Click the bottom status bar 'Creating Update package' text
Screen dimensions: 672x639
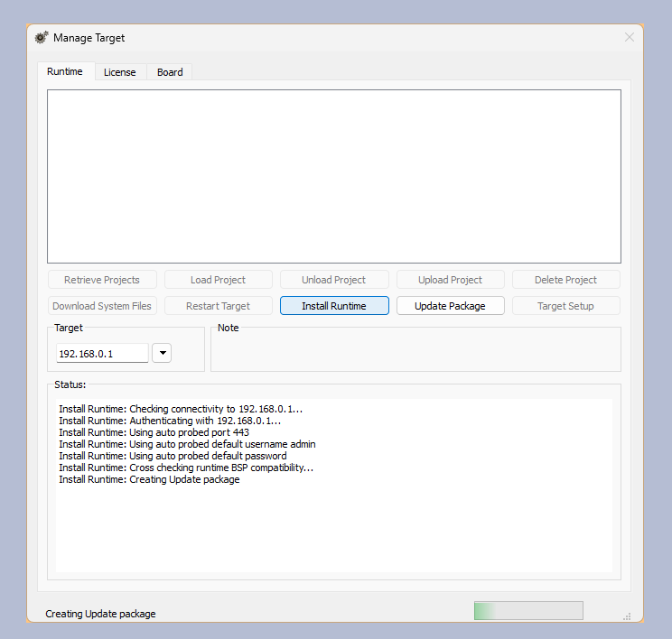pos(100,614)
